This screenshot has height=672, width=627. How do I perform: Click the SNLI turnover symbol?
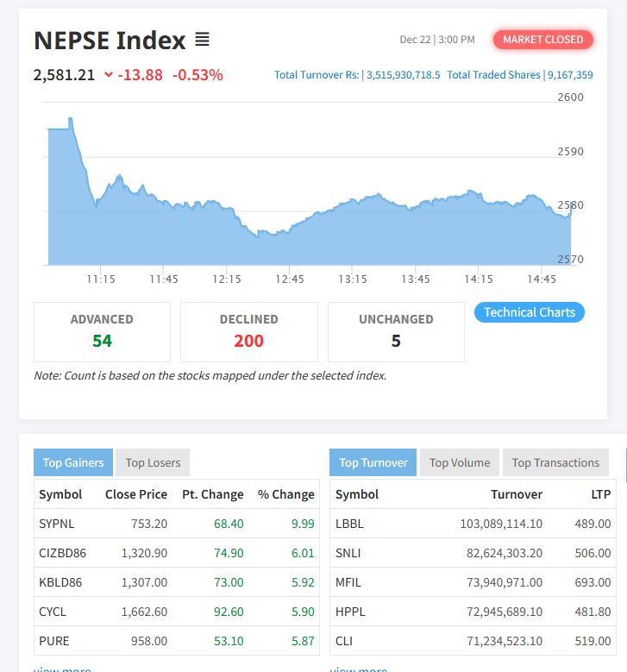(348, 553)
